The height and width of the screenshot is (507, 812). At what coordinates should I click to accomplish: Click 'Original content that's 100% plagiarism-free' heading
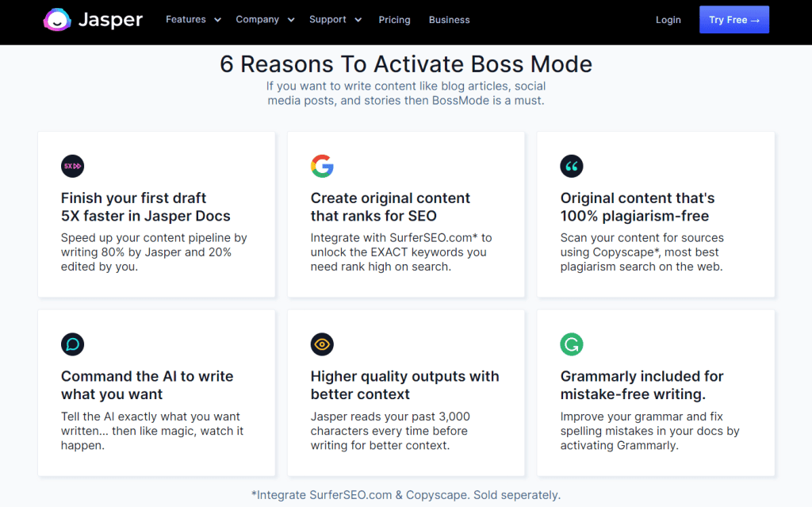tap(638, 207)
